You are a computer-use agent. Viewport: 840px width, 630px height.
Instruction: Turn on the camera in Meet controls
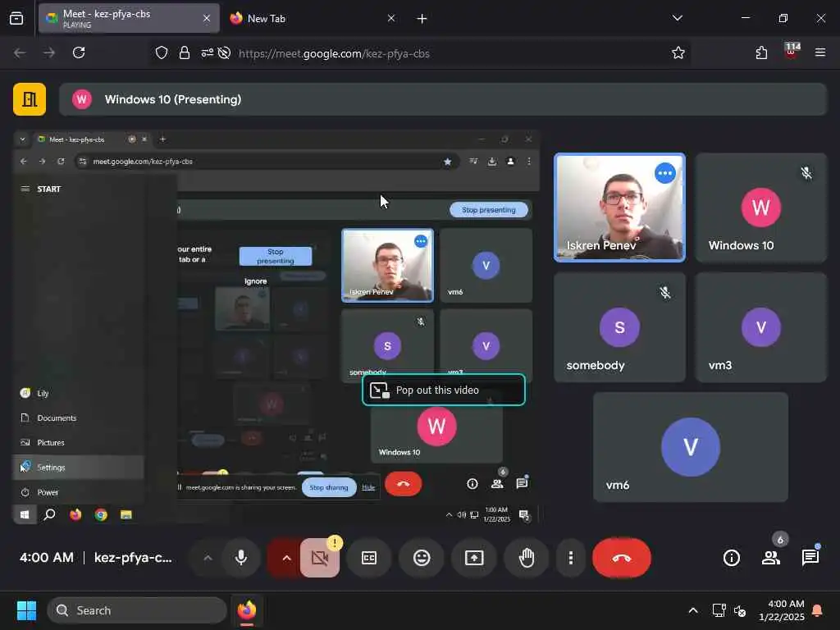[x=320, y=558]
